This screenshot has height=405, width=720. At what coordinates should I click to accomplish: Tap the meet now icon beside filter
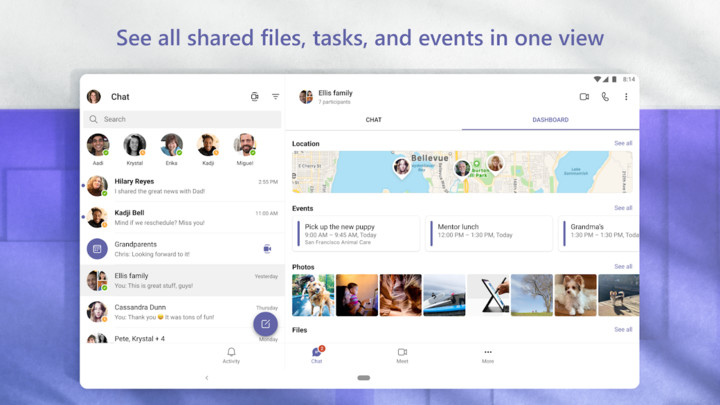tap(254, 97)
